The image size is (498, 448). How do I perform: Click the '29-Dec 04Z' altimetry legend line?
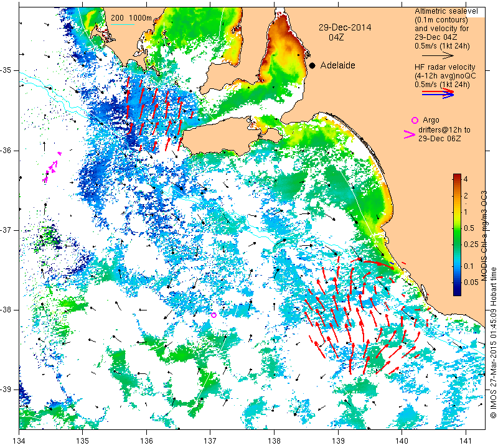click(x=436, y=37)
